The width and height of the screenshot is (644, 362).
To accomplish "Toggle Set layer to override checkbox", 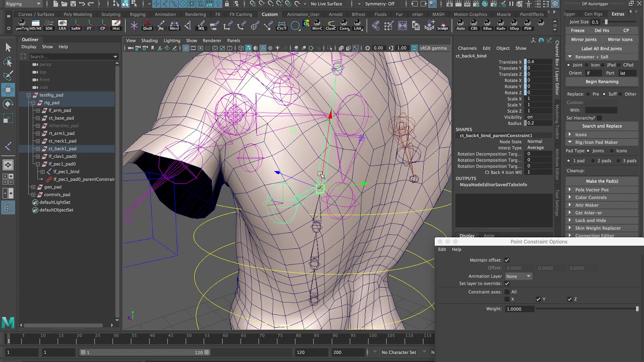I will tap(507, 284).
